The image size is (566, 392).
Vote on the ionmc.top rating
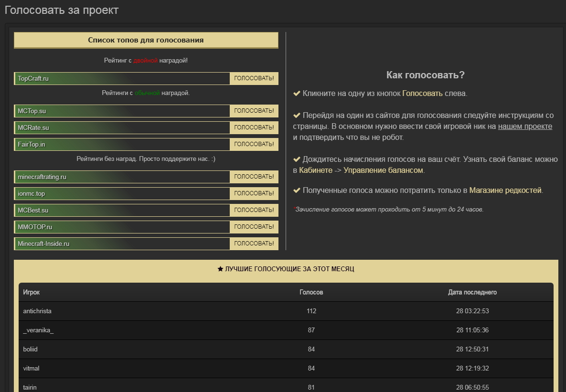tap(254, 193)
